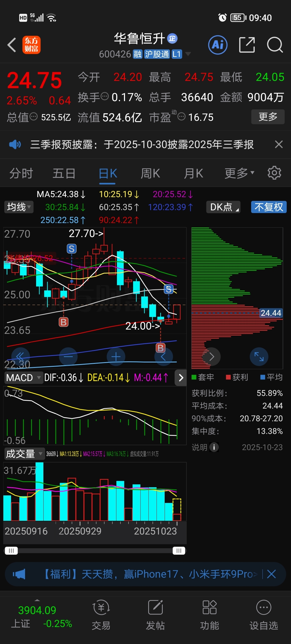The width and height of the screenshot is (291, 644).
Task: Open the 东方财富 app logo
Action: click(x=32, y=45)
